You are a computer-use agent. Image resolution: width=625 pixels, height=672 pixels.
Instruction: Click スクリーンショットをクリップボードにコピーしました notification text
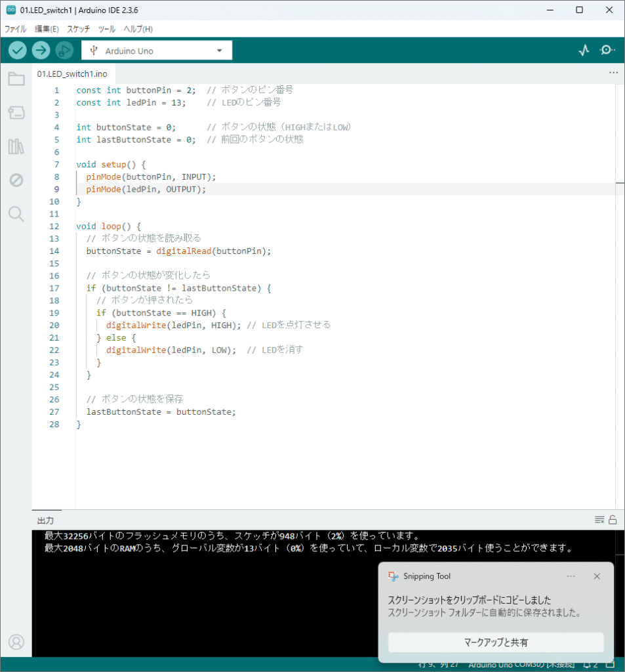(x=469, y=600)
